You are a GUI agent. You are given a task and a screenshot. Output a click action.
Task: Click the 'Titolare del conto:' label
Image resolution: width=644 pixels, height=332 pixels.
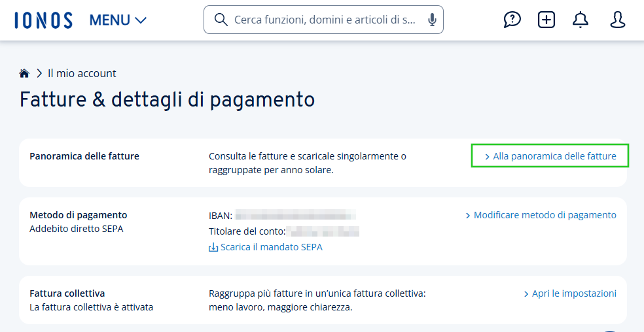pyautogui.click(x=247, y=231)
